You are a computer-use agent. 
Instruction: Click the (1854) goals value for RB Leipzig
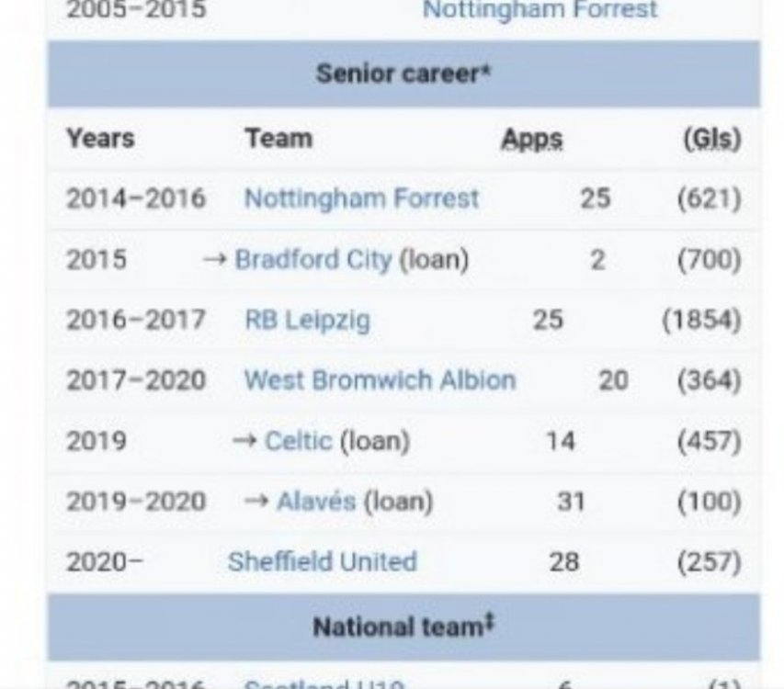click(700, 321)
